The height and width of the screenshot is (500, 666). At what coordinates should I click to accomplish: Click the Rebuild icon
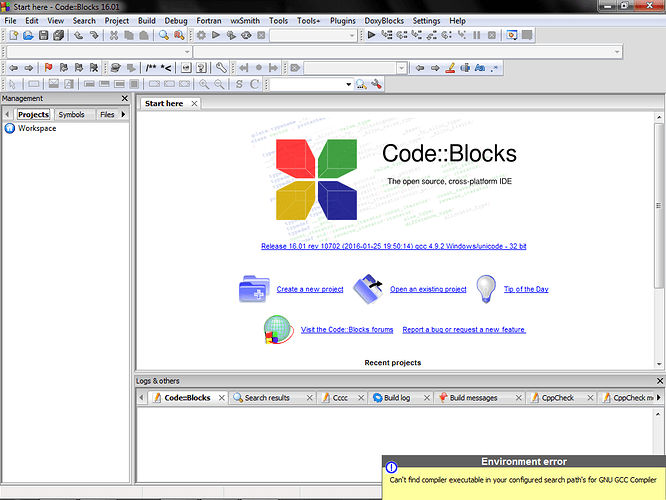pyautogui.click(x=246, y=35)
